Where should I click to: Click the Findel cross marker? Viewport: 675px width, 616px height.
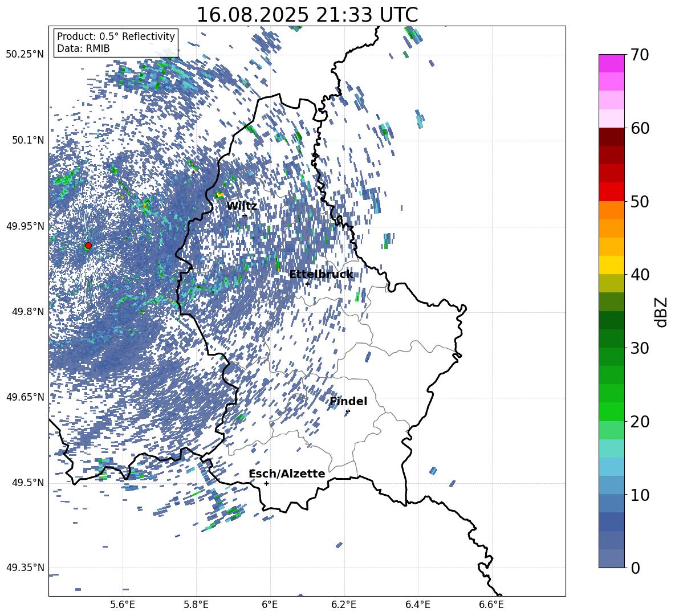348,411
